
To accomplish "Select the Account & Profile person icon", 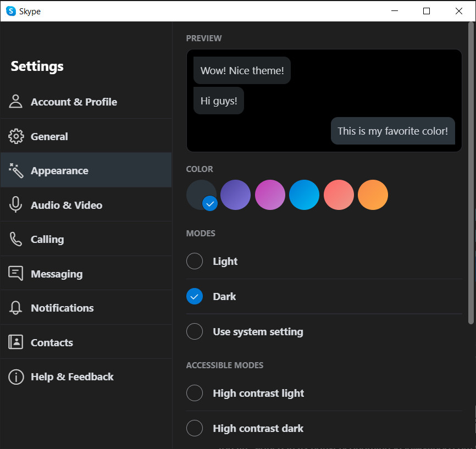I will pyautogui.click(x=15, y=102).
